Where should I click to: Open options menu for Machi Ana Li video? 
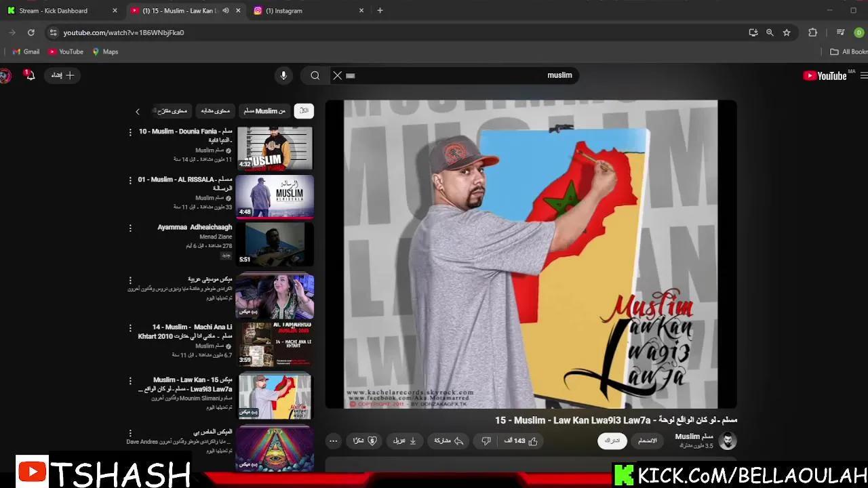[x=130, y=328]
